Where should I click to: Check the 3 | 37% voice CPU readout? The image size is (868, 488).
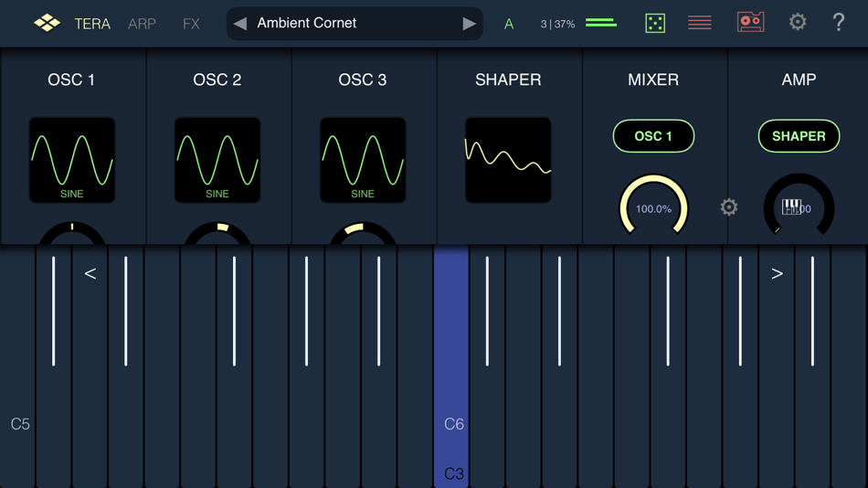coord(557,24)
